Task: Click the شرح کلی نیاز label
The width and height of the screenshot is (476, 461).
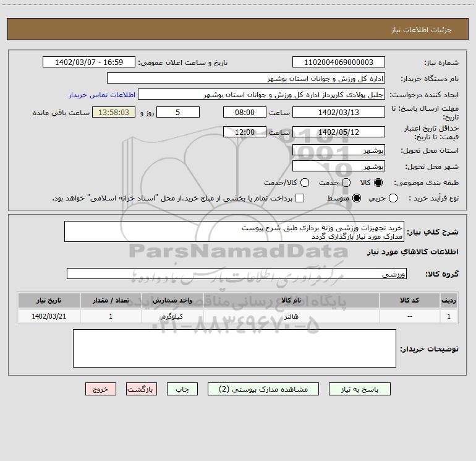Action: pos(433,232)
